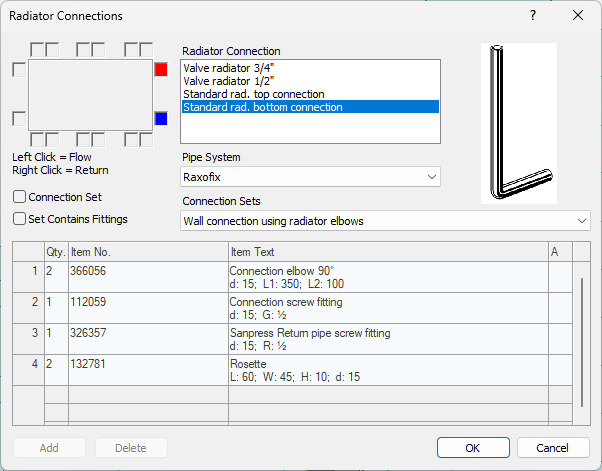Click item number 326357
Image resolution: width=602 pixels, height=471 pixels.
tap(148, 339)
